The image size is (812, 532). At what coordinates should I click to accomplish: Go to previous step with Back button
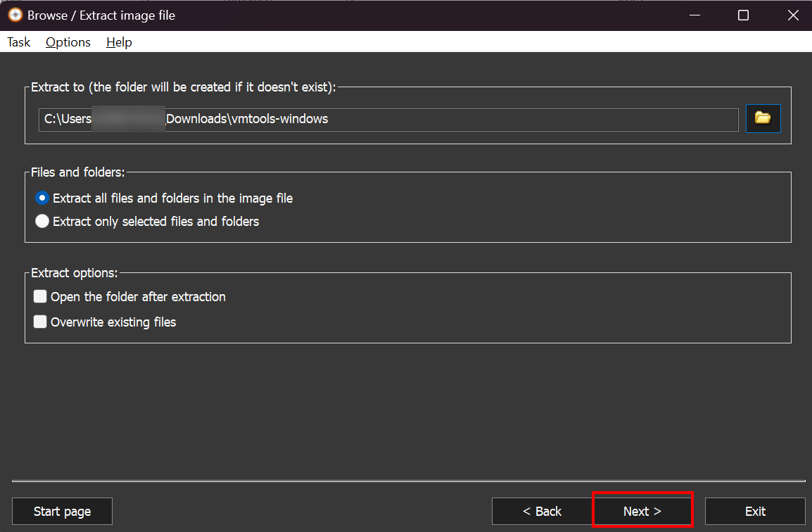pyautogui.click(x=542, y=512)
